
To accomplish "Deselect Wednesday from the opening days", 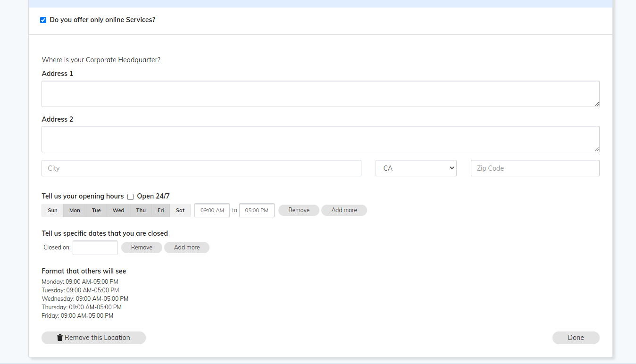I will (118, 210).
